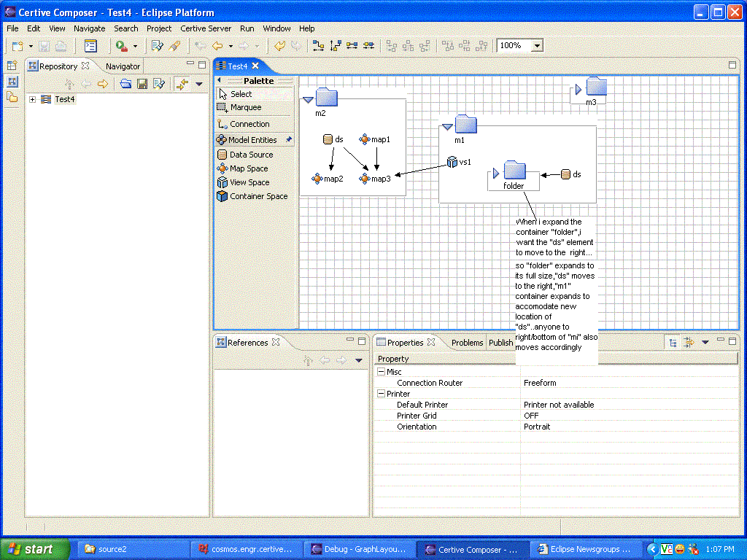Click the m3 container folder icon
The height and width of the screenshot is (560, 747).
pos(597,87)
